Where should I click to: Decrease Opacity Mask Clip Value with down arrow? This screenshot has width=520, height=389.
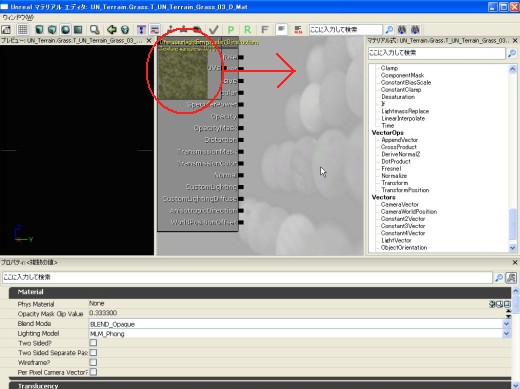click(508, 316)
